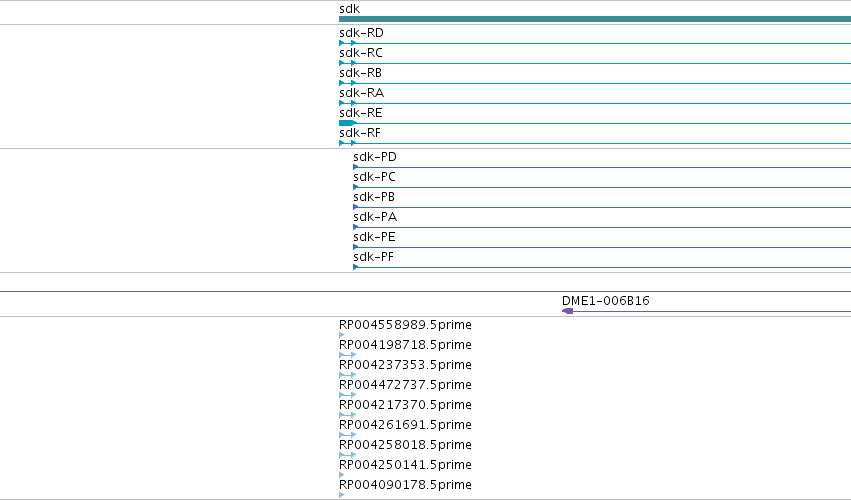Click the sdk-RF exon arrow glyph
851x500 pixels.
[x=348, y=143]
